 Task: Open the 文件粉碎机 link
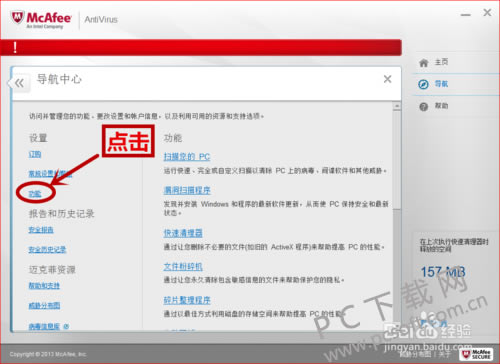(183, 267)
